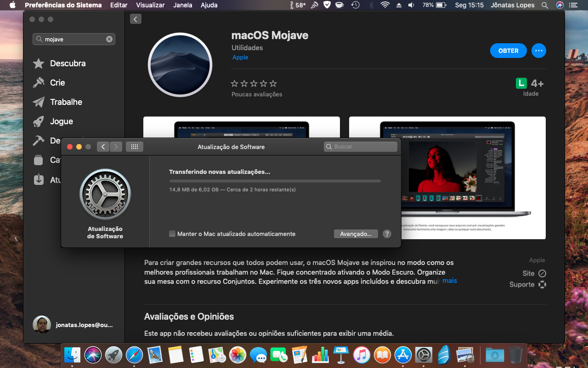The image size is (588, 368).
Task: Open the jonatas.lopes account profile
Action: click(73, 325)
